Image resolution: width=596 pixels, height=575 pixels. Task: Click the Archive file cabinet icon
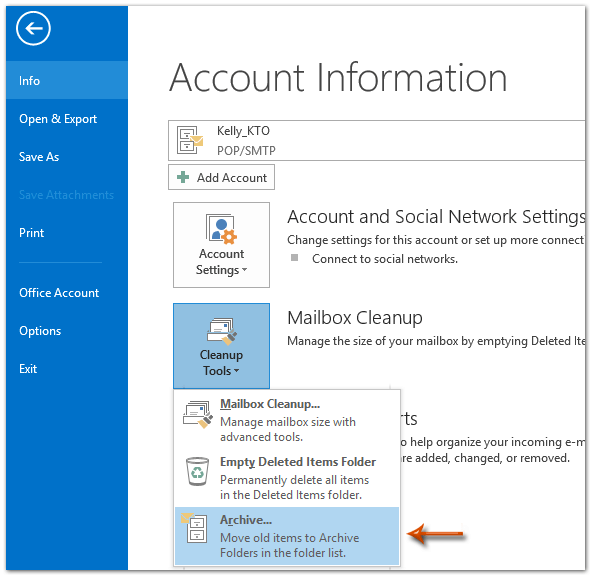195,528
